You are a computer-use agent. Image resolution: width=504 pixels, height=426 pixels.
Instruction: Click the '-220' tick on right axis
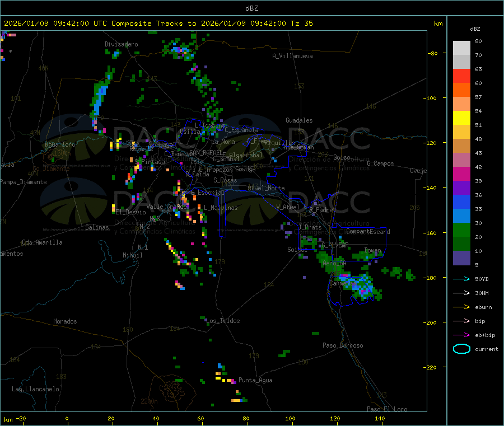point(431,368)
